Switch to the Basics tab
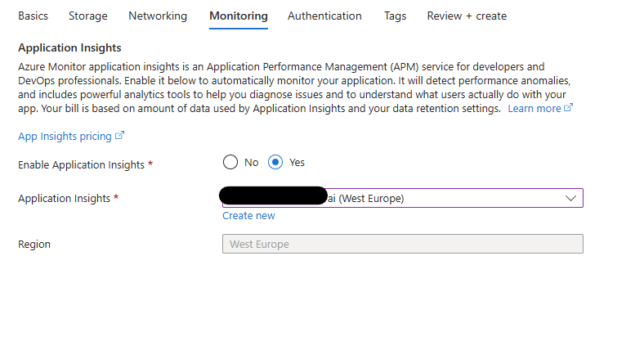 pyautogui.click(x=33, y=16)
